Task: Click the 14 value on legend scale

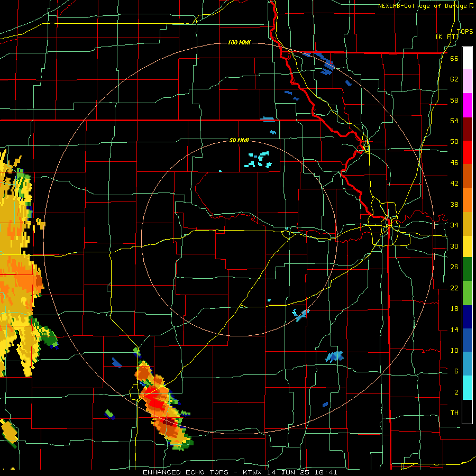Action: [454, 329]
